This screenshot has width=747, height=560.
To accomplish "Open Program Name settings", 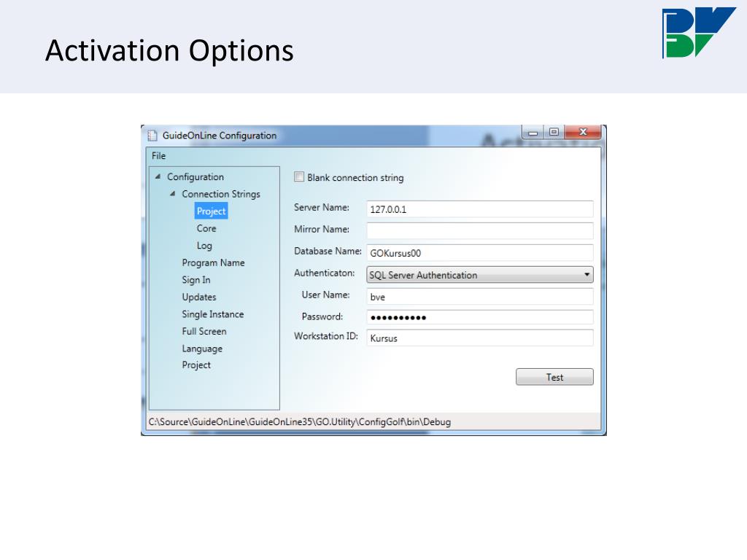I will 213,262.
